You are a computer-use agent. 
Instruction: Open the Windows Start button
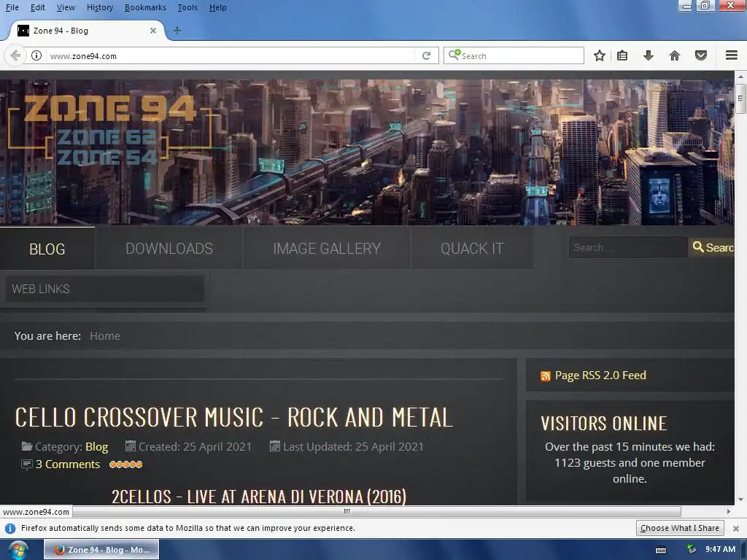tap(18, 550)
